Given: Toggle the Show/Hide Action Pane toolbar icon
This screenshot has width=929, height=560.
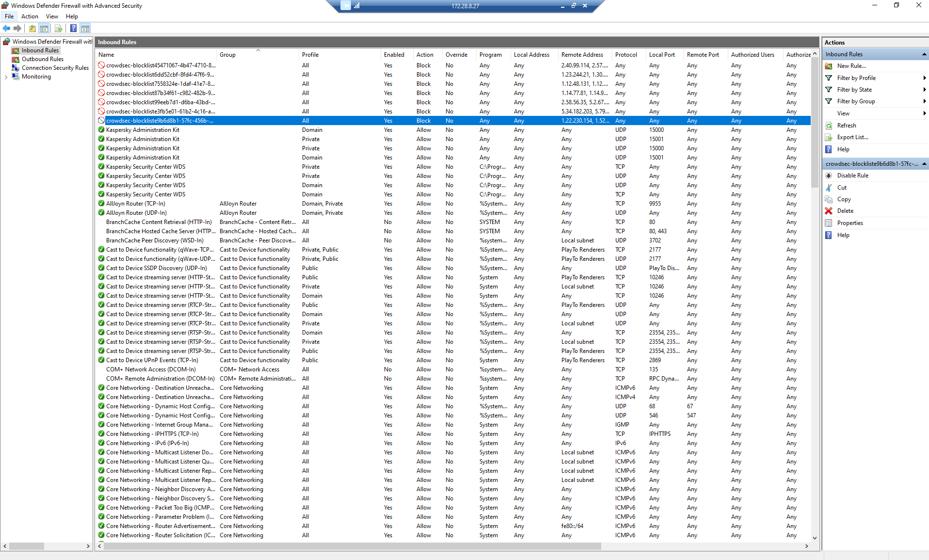Looking at the screenshot, I should [85, 29].
